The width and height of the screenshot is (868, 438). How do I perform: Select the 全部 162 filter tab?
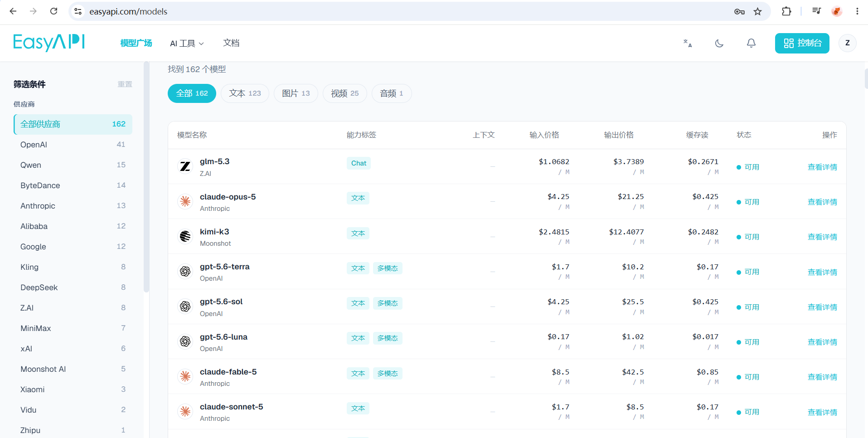192,93
